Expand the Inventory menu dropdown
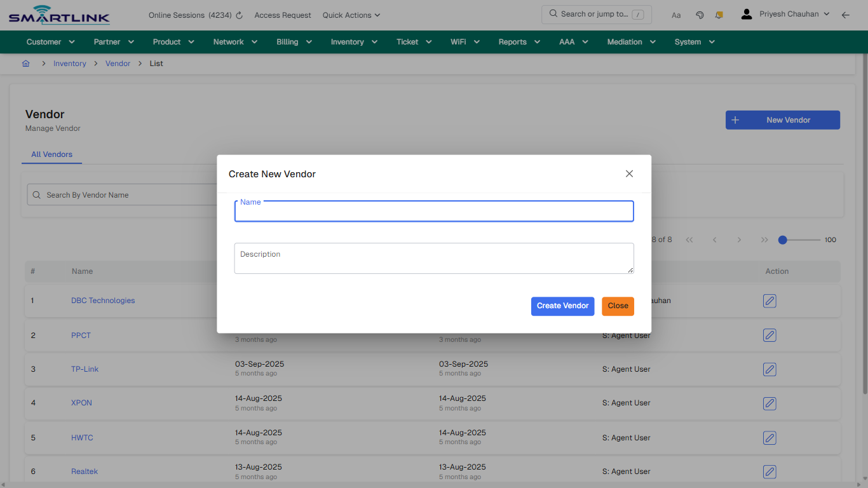The height and width of the screenshot is (488, 868). (x=354, y=41)
